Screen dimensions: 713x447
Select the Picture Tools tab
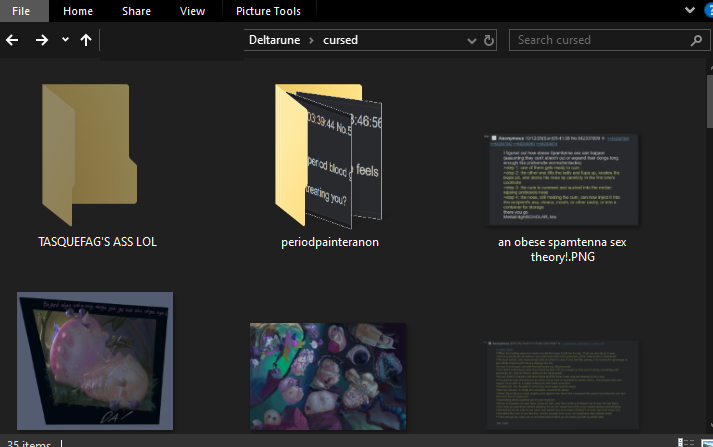[x=267, y=11]
